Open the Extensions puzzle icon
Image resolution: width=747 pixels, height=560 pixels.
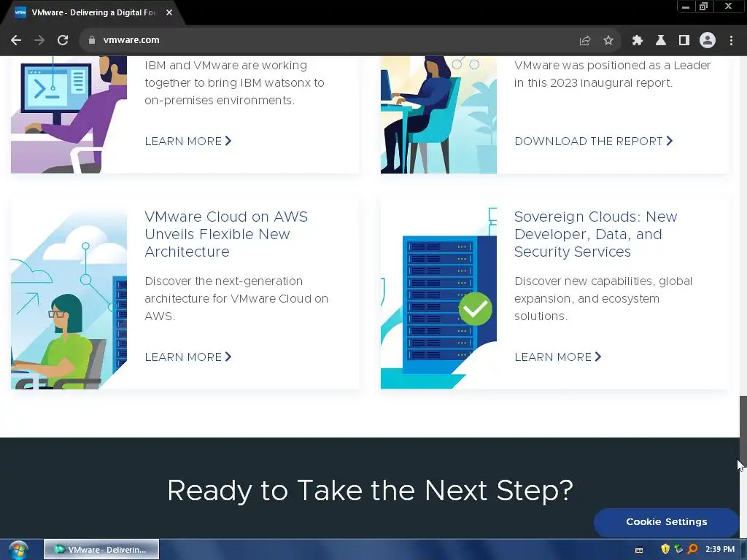637,40
